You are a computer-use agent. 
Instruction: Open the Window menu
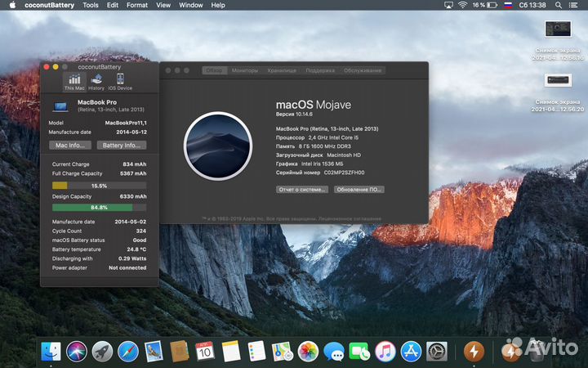click(x=191, y=5)
